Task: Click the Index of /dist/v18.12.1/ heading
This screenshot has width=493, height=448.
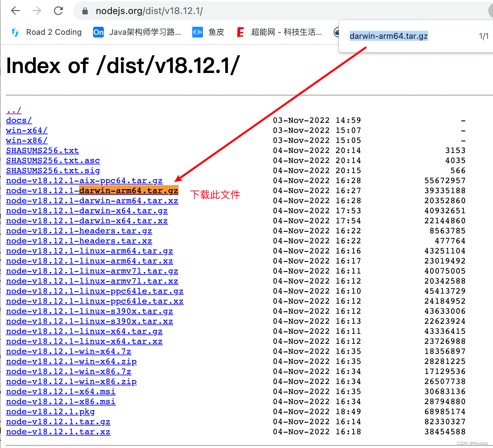Action: tap(123, 66)
